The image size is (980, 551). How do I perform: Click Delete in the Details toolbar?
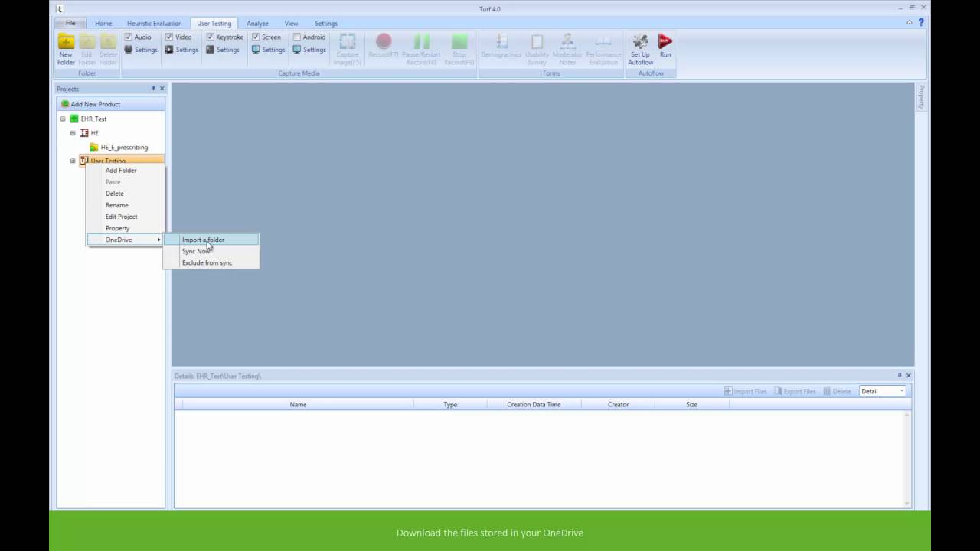(x=837, y=391)
